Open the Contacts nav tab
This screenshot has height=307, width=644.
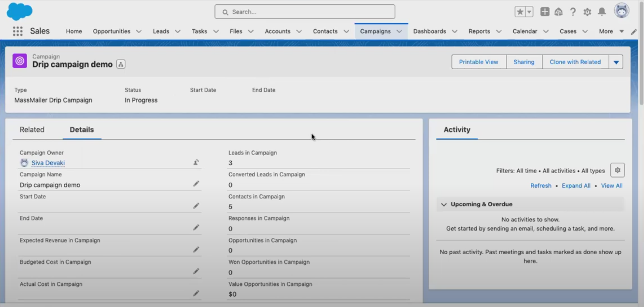pos(325,31)
